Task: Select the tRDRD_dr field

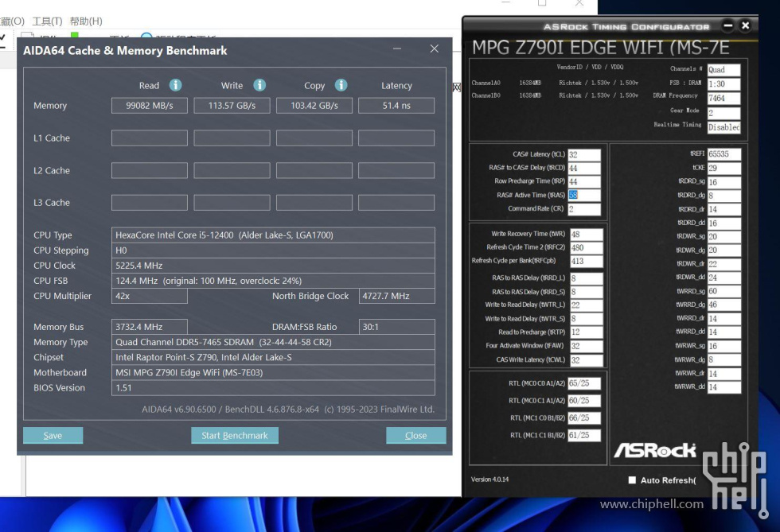Action: [724, 209]
